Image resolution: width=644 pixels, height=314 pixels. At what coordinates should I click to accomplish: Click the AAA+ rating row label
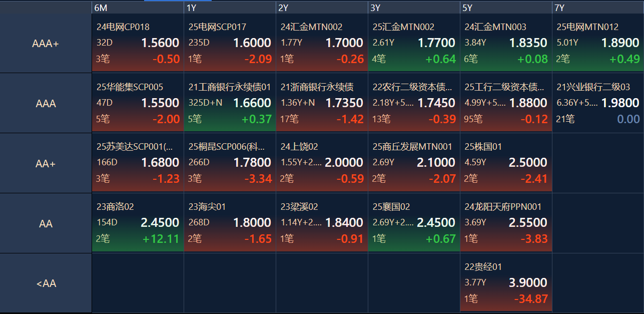pyautogui.click(x=46, y=44)
